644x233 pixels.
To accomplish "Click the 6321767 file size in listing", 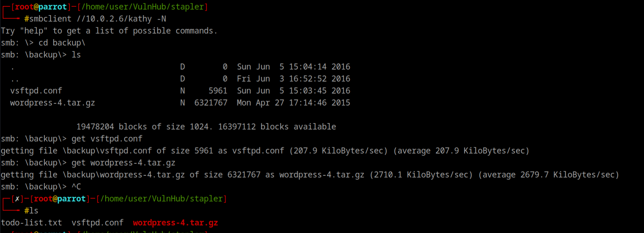I will (211, 103).
